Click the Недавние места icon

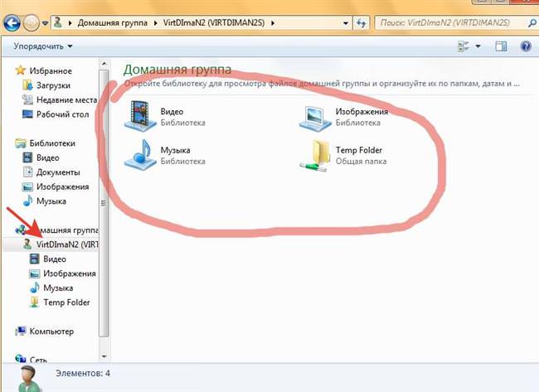pos(27,99)
